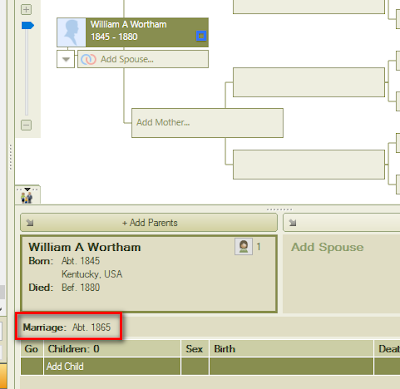The width and height of the screenshot is (400, 389).
Task: Click the Marriage date Abt. 1865
Action: click(91, 327)
